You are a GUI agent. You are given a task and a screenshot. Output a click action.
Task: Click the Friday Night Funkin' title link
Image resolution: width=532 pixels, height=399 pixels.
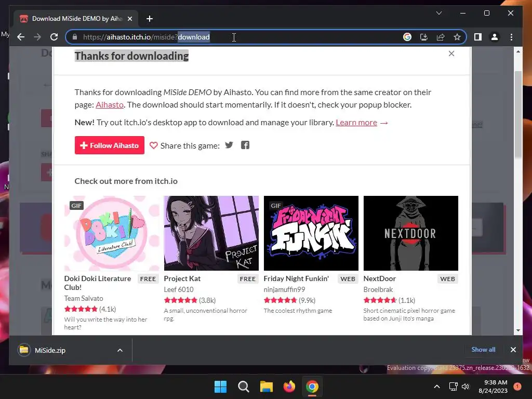pos(296,278)
